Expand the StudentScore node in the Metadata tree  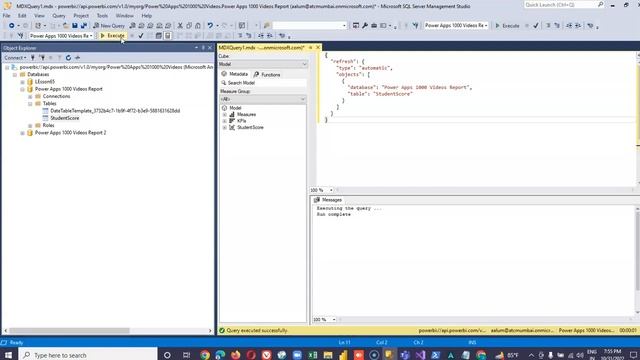(224, 128)
